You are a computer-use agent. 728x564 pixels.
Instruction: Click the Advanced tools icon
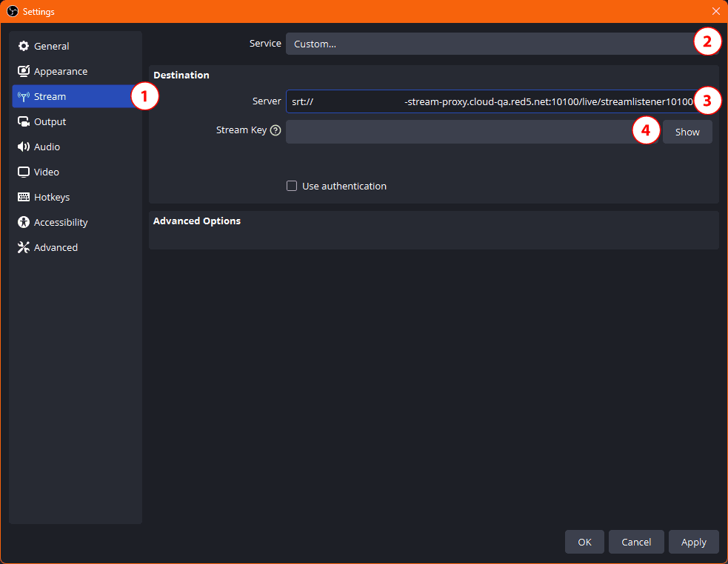click(x=23, y=247)
